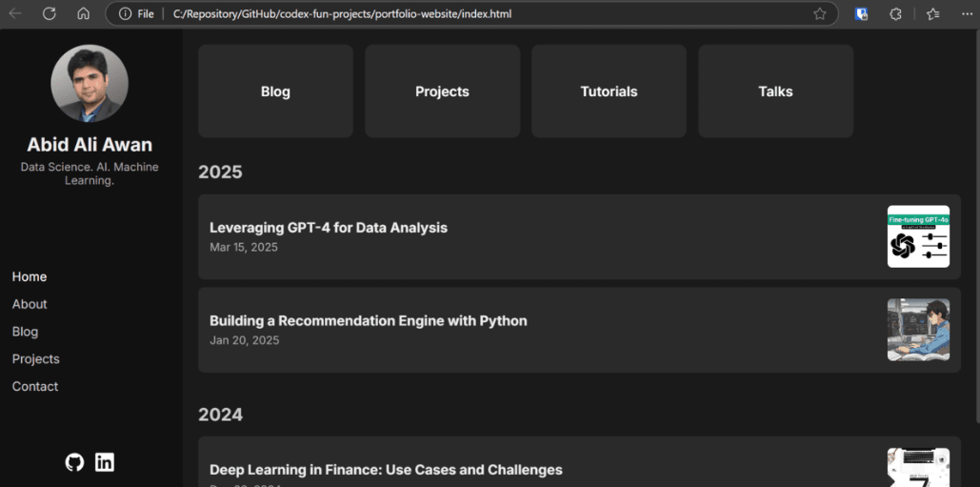The width and height of the screenshot is (980, 487).
Task: Go to the browser home icon
Action: (x=83, y=13)
